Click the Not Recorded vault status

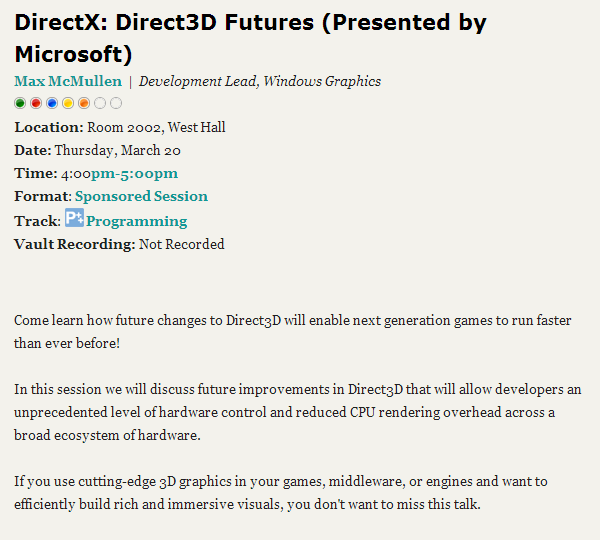182,244
